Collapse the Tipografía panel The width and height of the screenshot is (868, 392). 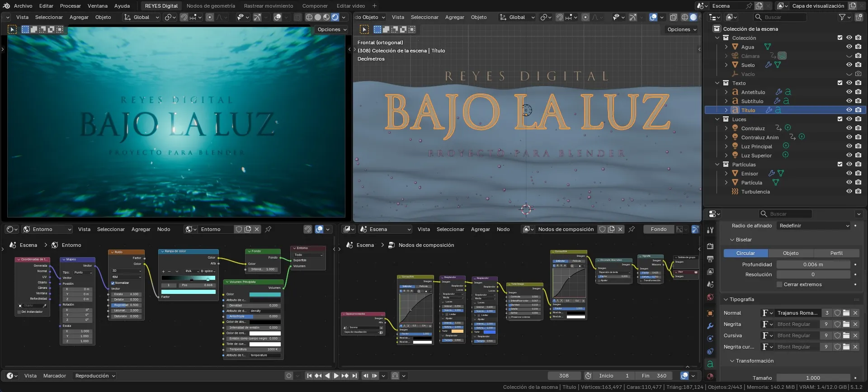click(x=726, y=299)
